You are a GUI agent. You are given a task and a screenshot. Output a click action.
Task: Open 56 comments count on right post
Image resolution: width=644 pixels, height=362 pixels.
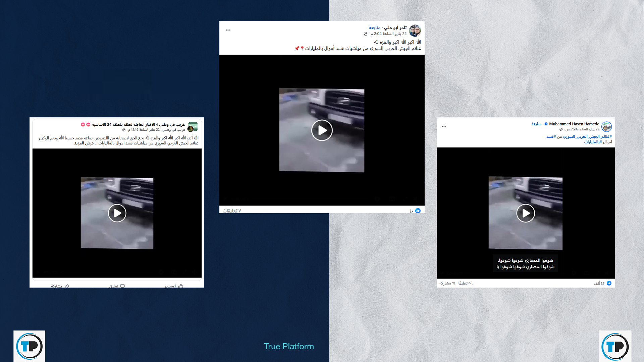[465, 283]
